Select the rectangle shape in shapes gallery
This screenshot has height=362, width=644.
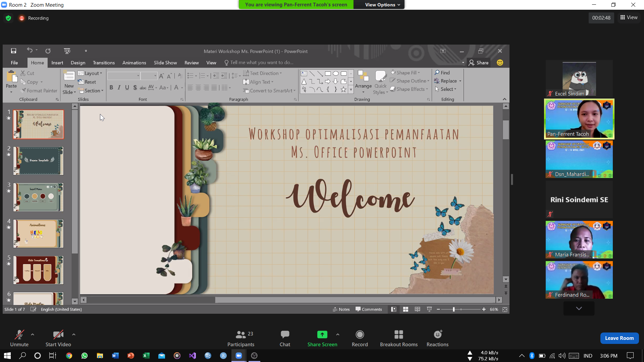pos(328,73)
